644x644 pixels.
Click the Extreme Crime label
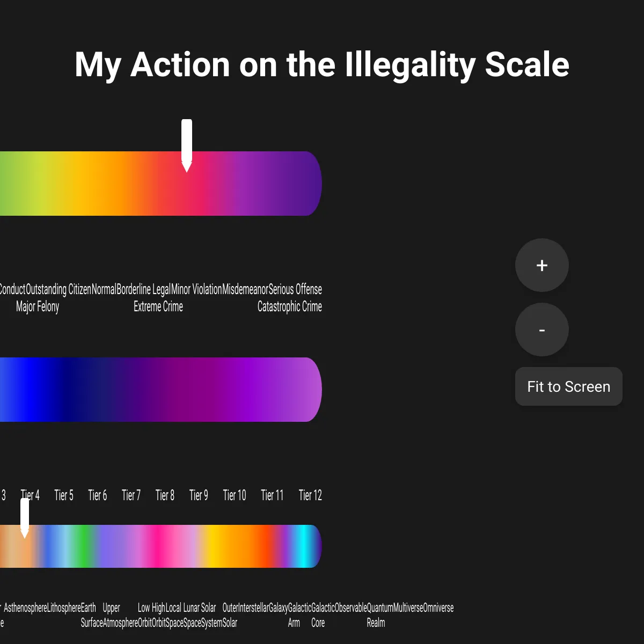pyautogui.click(x=158, y=306)
